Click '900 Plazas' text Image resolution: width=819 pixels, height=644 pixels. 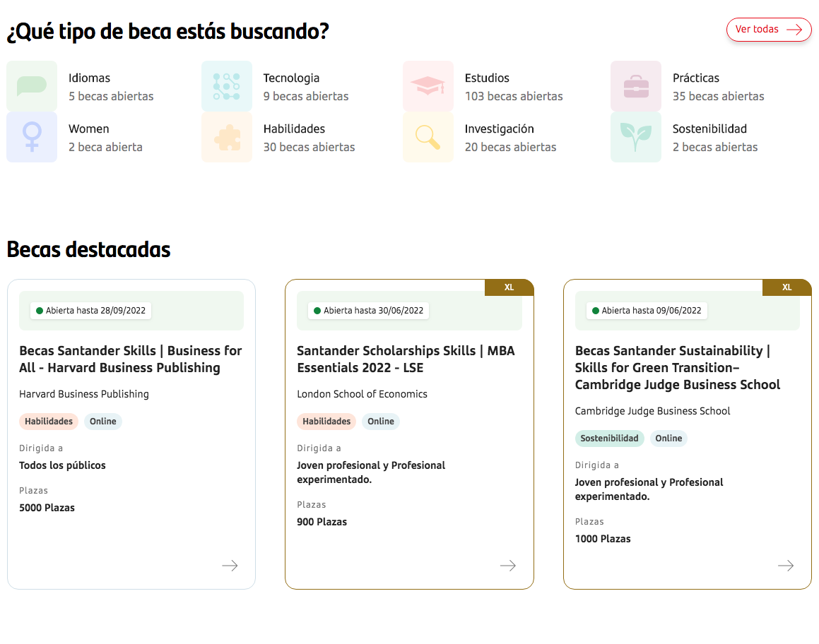click(322, 522)
